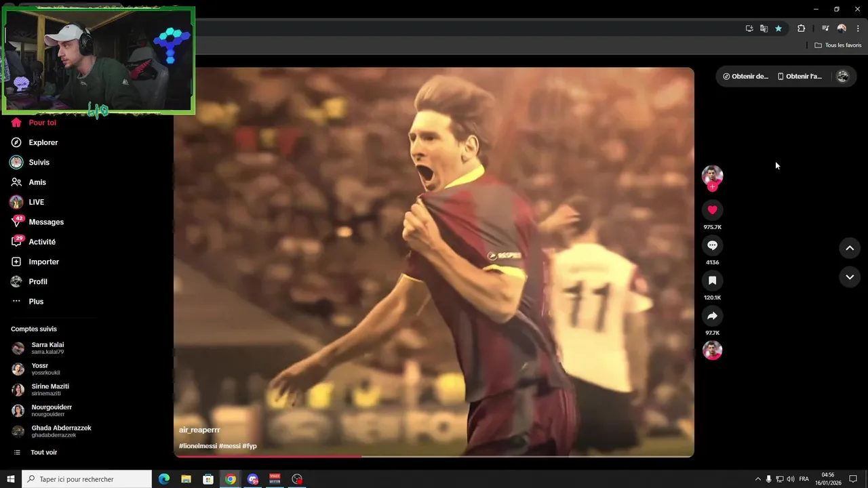The width and height of the screenshot is (868, 488).
Task: Open Messages with 42 badge
Action: [x=37, y=222]
